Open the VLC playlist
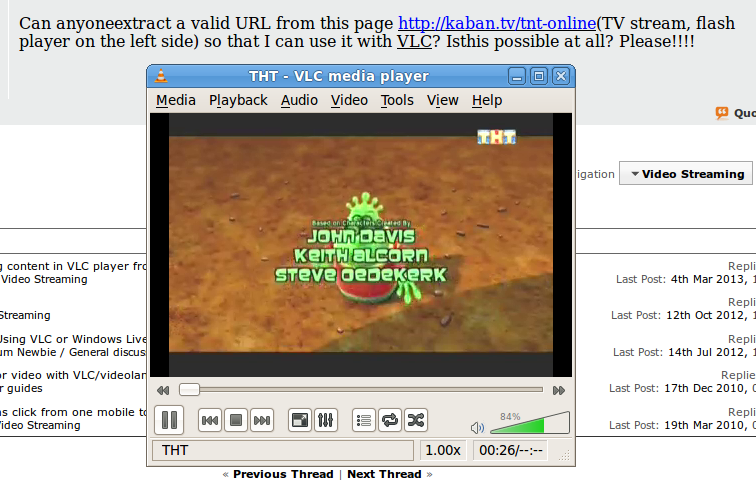 (x=364, y=420)
